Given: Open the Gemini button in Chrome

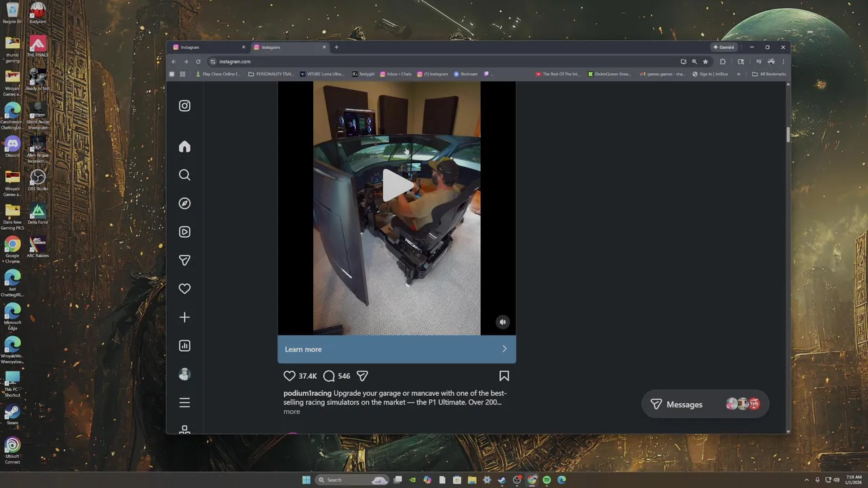Looking at the screenshot, I should point(724,47).
